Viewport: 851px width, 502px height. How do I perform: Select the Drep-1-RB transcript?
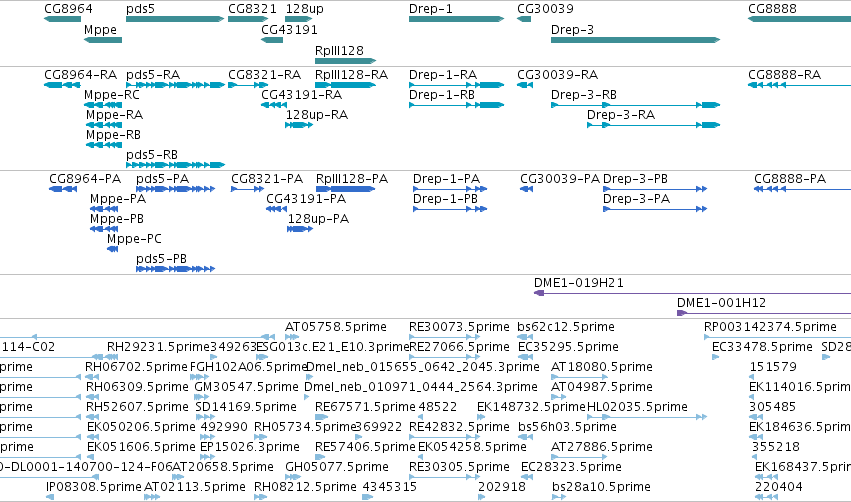click(456, 105)
